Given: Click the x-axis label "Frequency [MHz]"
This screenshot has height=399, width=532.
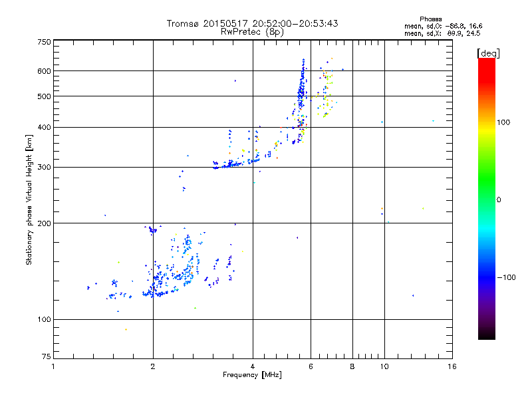Looking at the screenshot, I should pos(252,375).
